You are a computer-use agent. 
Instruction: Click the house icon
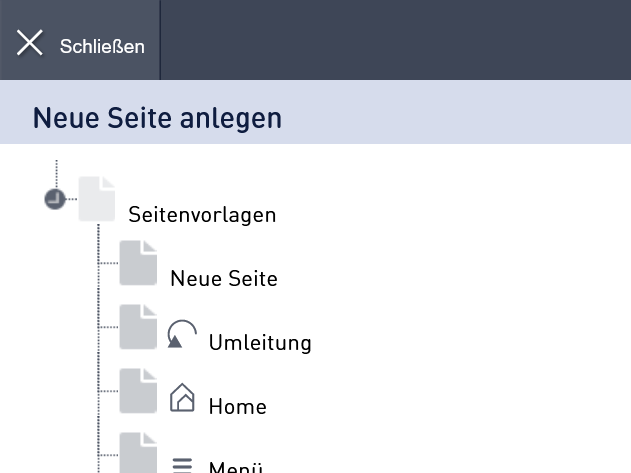pos(182,397)
